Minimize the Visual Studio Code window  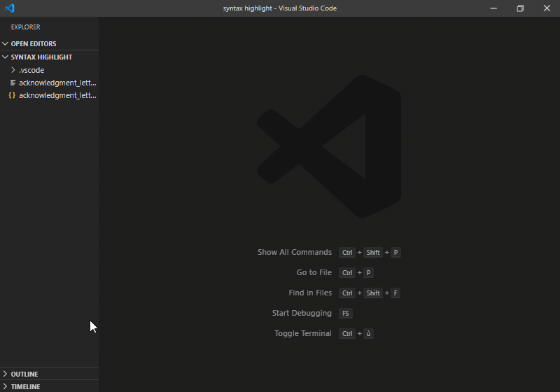[x=493, y=8]
